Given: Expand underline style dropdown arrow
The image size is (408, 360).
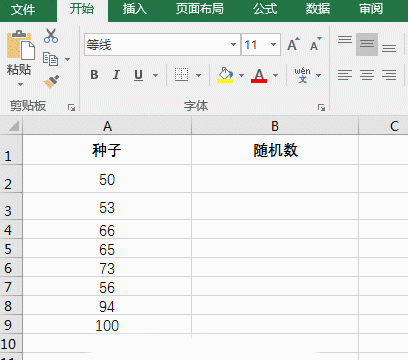Looking at the screenshot, I should pos(155,75).
